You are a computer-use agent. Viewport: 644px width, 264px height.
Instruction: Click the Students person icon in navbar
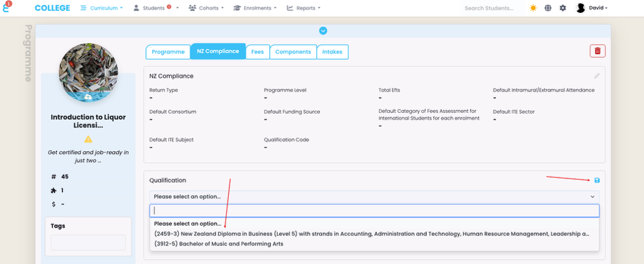coord(136,8)
